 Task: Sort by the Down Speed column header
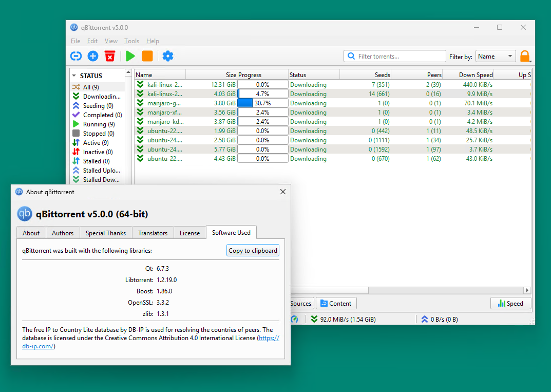pyautogui.click(x=468, y=74)
